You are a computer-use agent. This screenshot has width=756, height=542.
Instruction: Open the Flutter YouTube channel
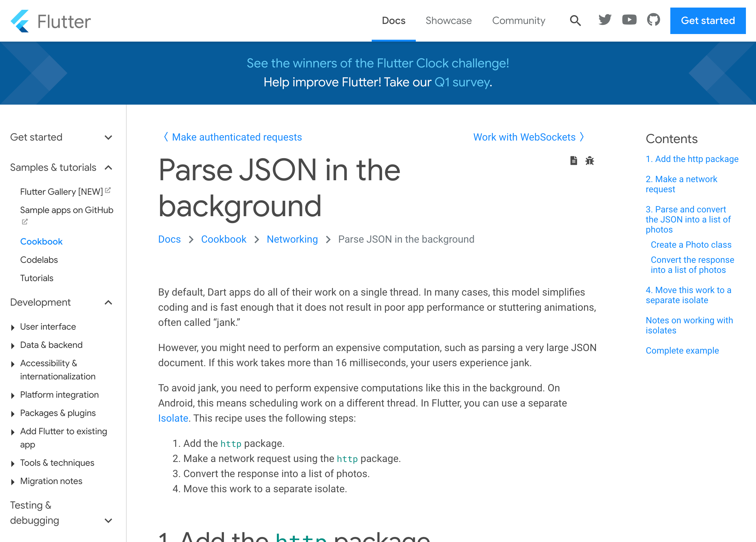(629, 20)
